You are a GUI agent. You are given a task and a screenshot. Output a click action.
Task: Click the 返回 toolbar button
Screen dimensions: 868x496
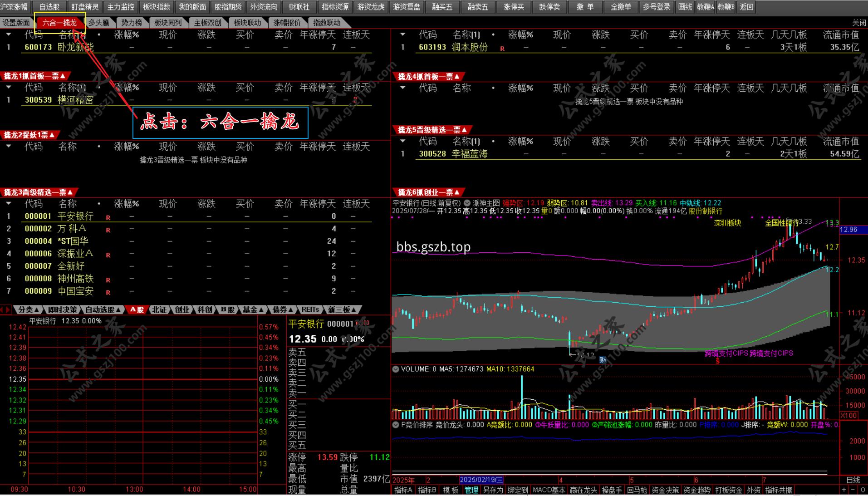746,7
